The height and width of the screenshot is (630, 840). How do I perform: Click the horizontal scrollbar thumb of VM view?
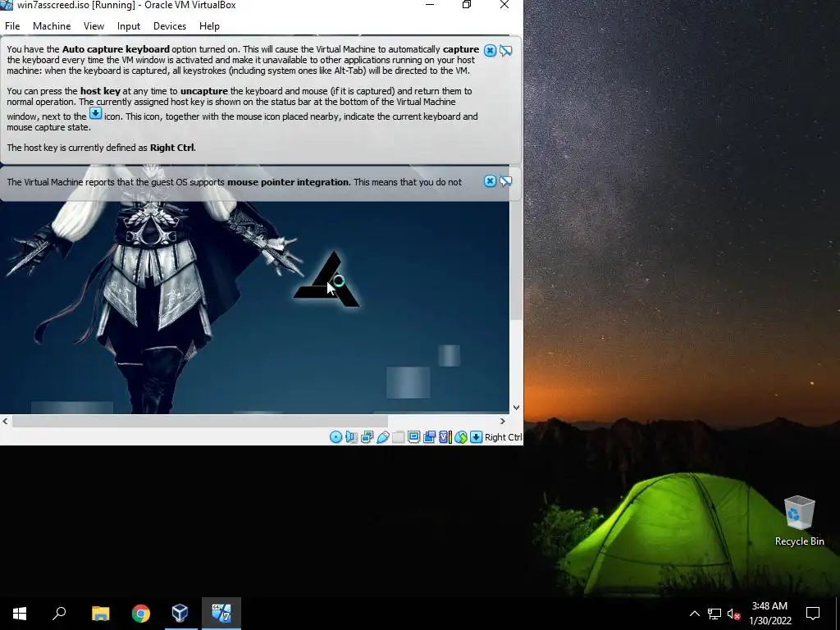click(x=199, y=421)
